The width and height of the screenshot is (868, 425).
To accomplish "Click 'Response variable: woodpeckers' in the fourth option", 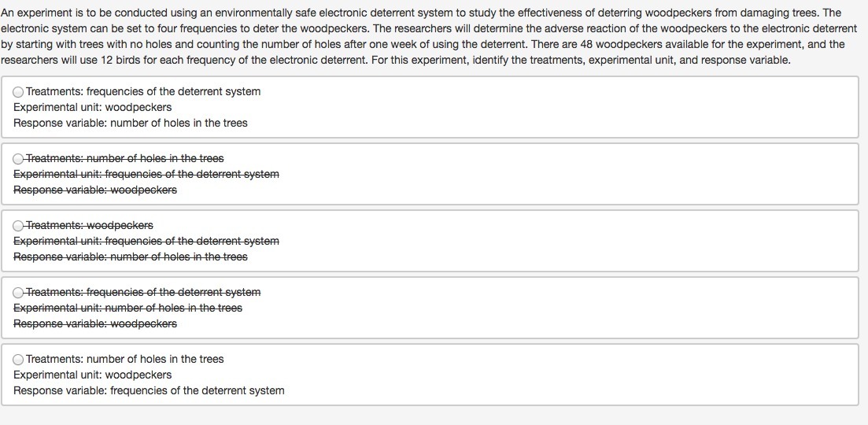I will [95, 323].
